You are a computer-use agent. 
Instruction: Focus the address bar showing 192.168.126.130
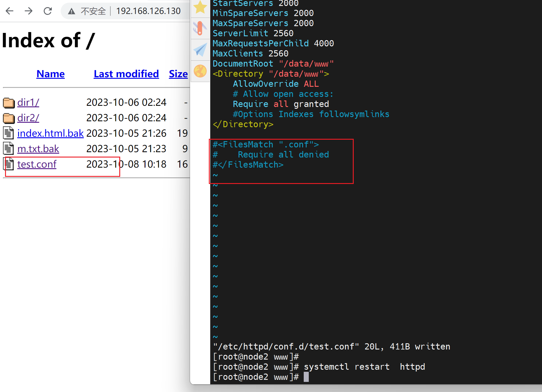pyautogui.click(x=148, y=11)
